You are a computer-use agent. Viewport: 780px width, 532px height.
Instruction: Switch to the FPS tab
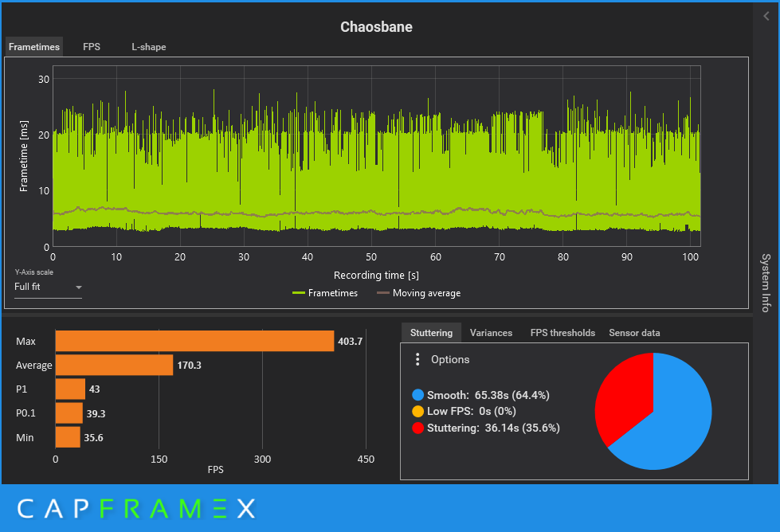click(x=92, y=47)
